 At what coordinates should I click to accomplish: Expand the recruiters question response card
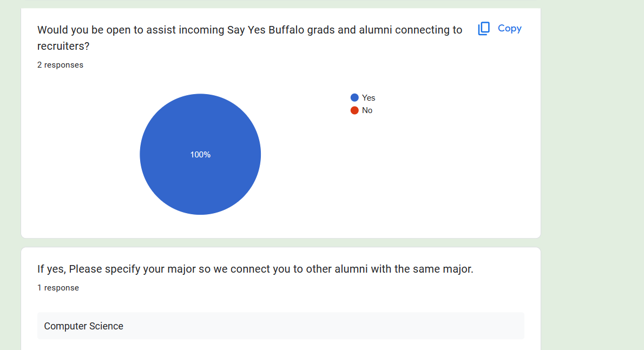280,122
